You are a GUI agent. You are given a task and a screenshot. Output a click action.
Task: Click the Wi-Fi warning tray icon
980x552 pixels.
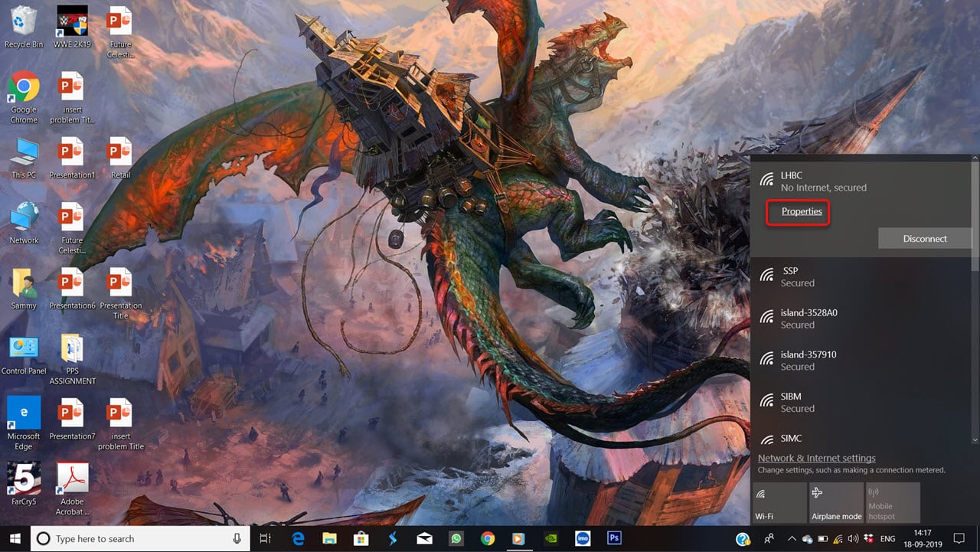click(838, 539)
